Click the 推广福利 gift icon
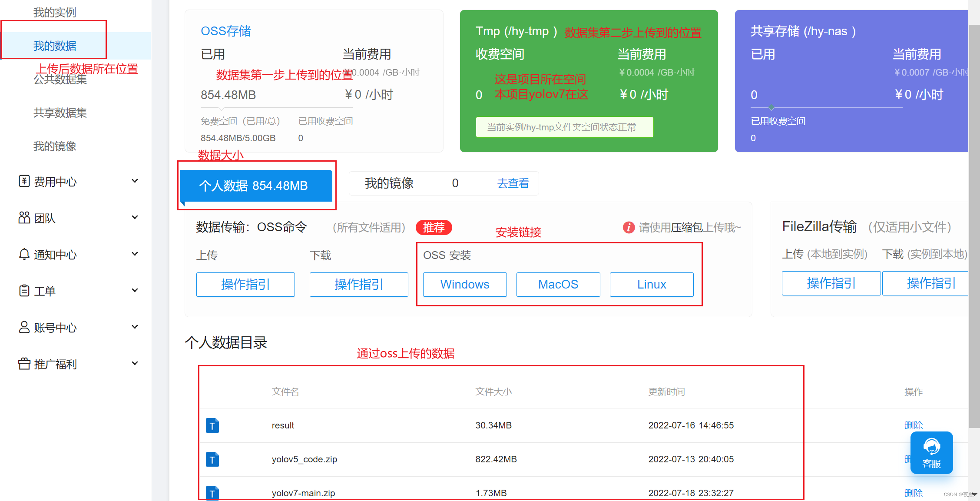The image size is (980, 501). coord(24,363)
